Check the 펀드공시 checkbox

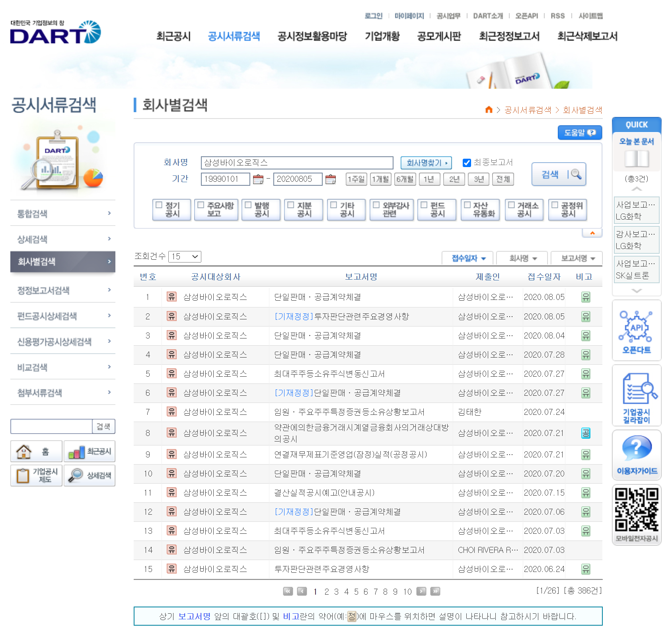click(x=424, y=205)
